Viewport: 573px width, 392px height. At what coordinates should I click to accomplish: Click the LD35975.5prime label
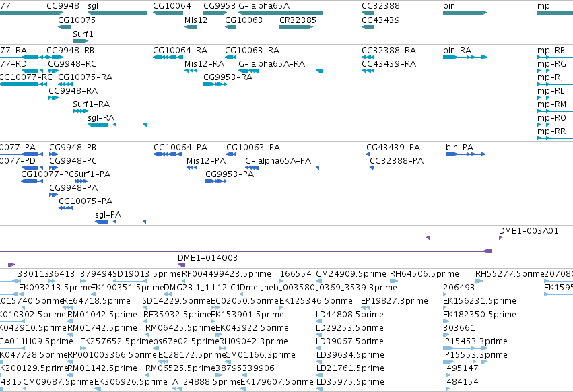(350, 382)
